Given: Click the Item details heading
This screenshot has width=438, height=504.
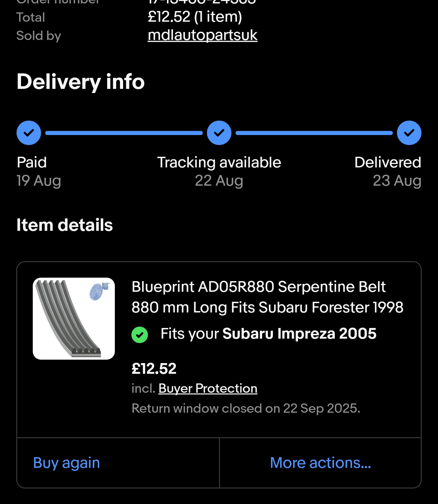Looking at the screenshot, I should pyautogui.click(x=64, y=225).
